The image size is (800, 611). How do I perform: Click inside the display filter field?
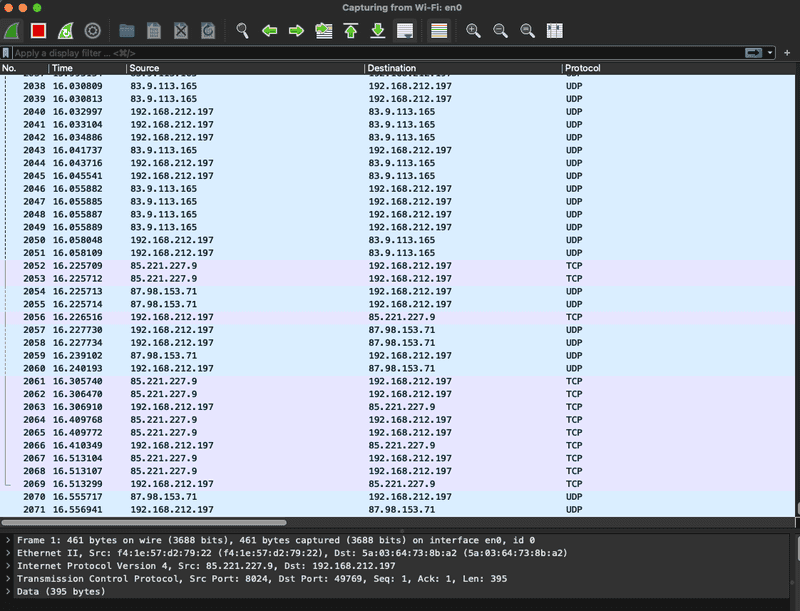pyautogui.click(x=300, y=53)
